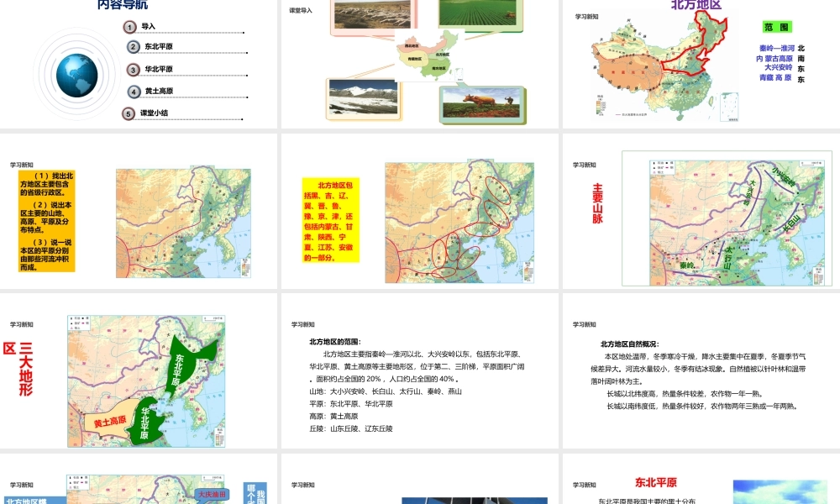Click the 课堂导入 label
This screenshot has height=504, width=840.
click(x=301, y=10)
